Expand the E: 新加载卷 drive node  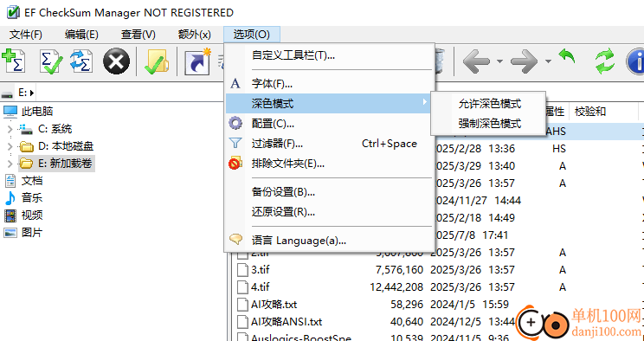[10, 164]
